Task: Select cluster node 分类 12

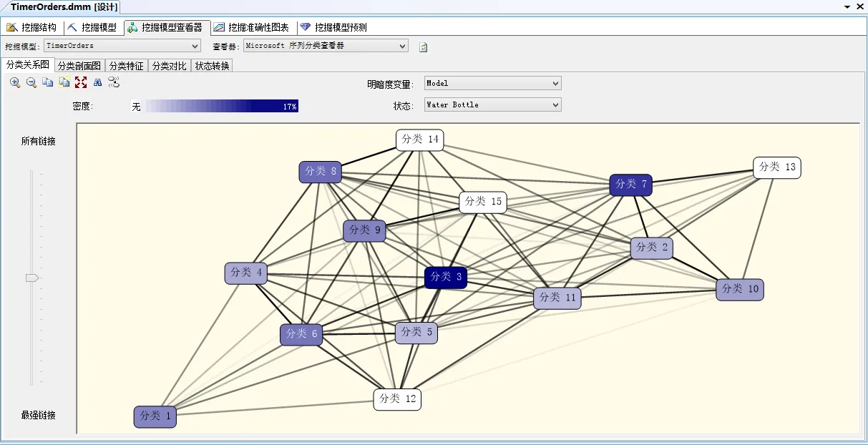Action: click(x=397, y=399)
